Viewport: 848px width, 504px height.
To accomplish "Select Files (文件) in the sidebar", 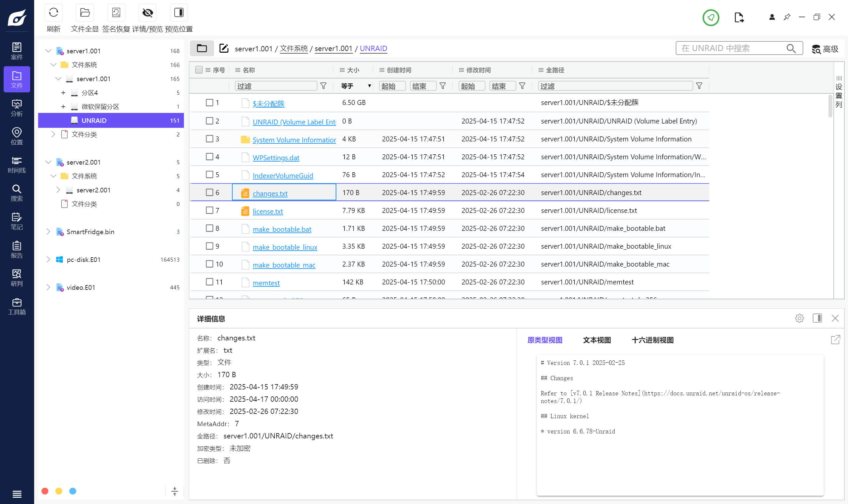I will [x=17, y=79].
